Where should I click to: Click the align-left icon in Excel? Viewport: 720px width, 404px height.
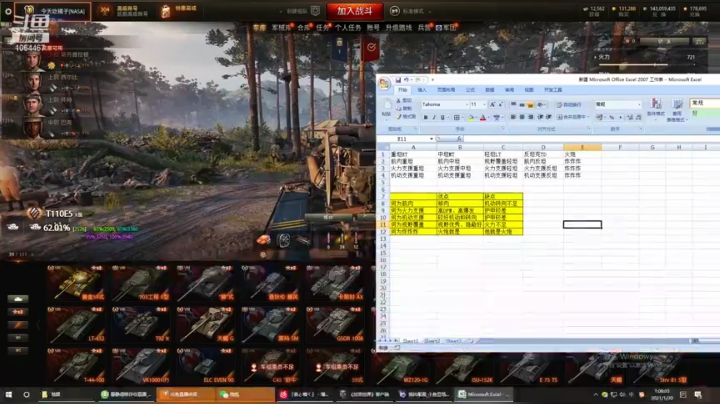513,117
